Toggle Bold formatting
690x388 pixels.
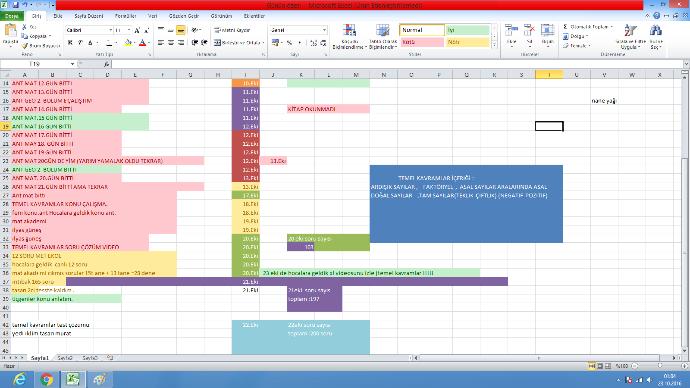(70, 43)
